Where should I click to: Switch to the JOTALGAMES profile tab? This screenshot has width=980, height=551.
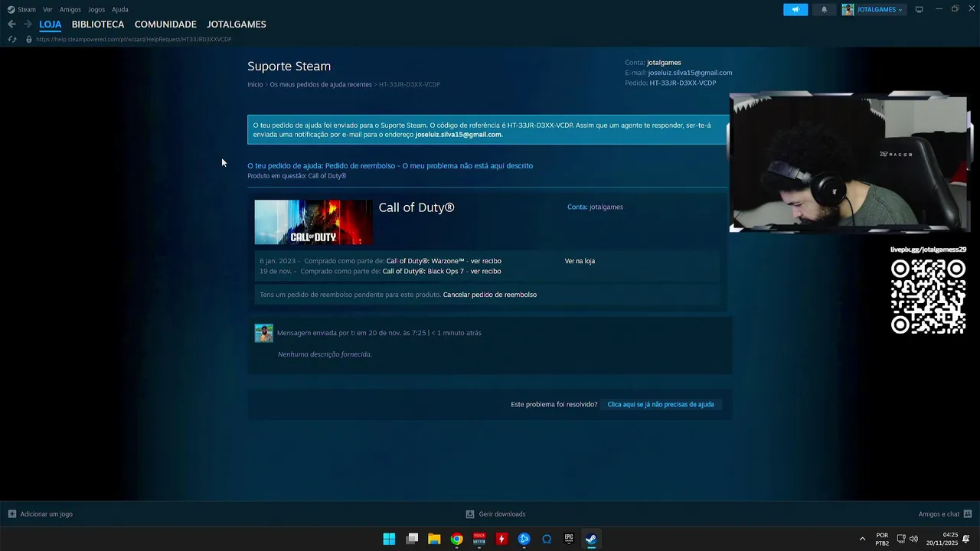(237, 24)
